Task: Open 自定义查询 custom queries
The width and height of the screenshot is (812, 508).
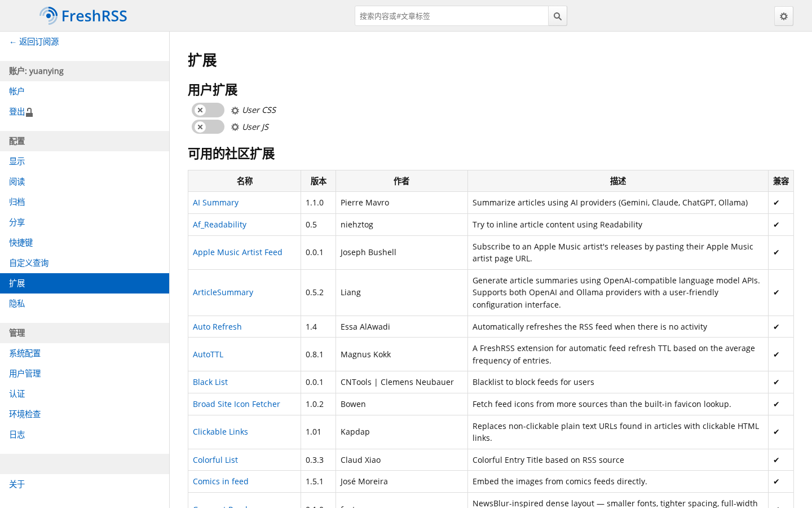Action: [85, 263]
